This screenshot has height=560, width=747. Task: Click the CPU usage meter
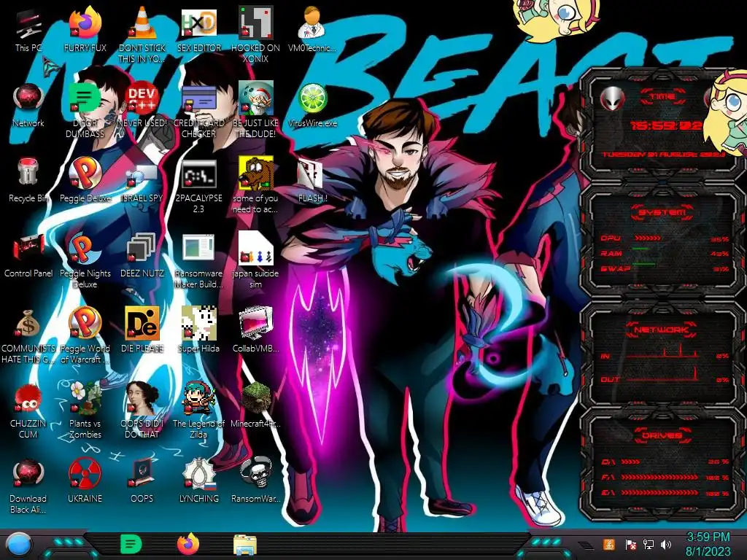[x=665, y=238]
